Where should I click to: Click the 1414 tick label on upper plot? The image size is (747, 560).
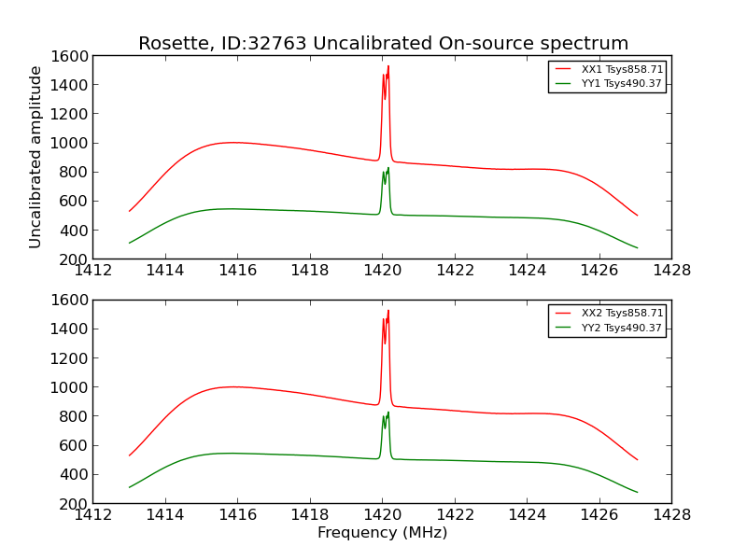[165, 271]
